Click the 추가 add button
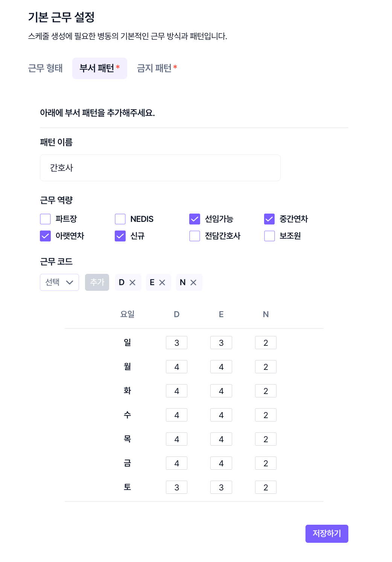The height and width of the screenshot is (562, 392). pos(97,283)
